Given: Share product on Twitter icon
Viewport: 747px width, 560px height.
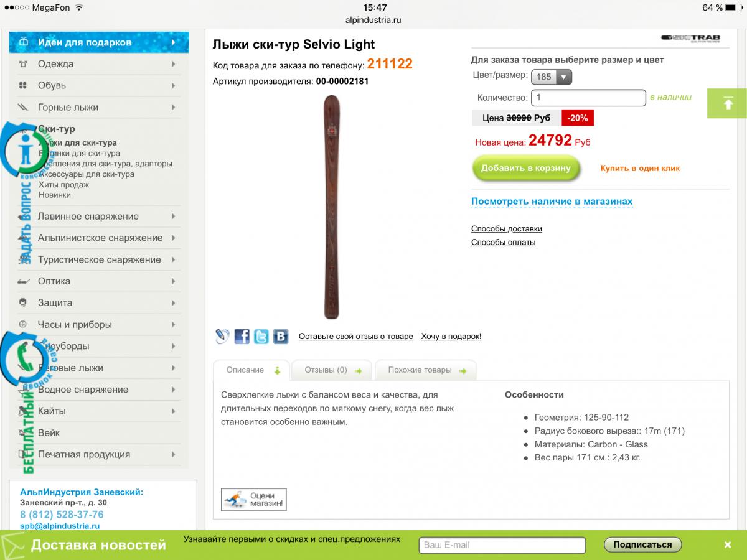Looking at the screenshot, I should click(261, 337).
